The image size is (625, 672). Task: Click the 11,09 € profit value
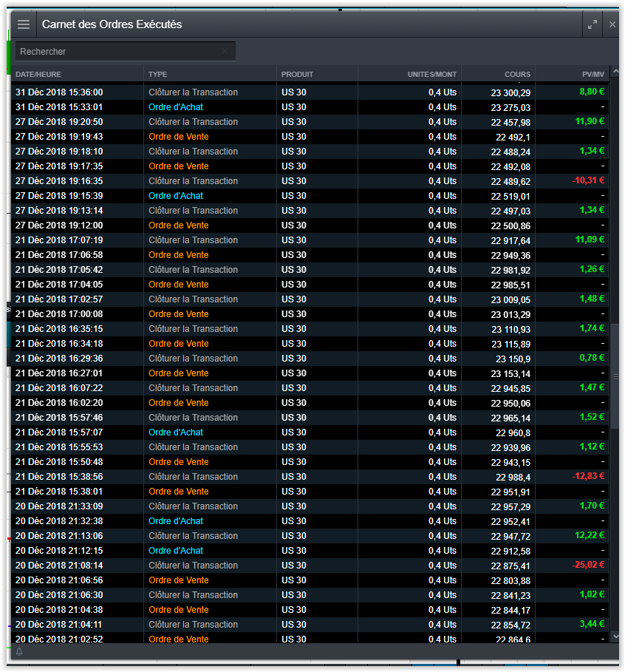pos(590,240)
